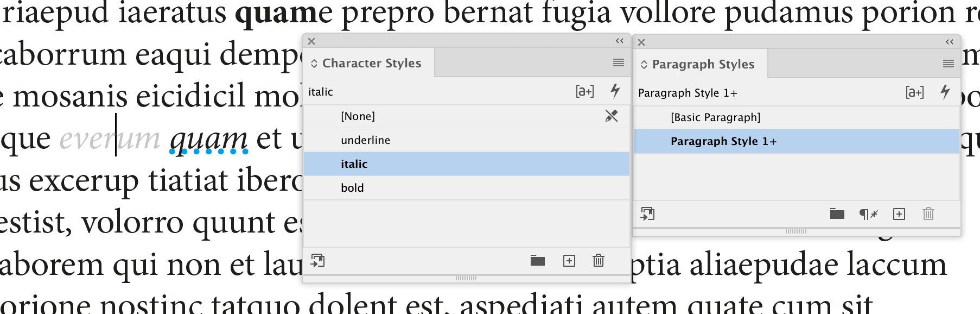Create new character style group folder
The width and height of the screenshot is (980, 314).
pos(537,261)
